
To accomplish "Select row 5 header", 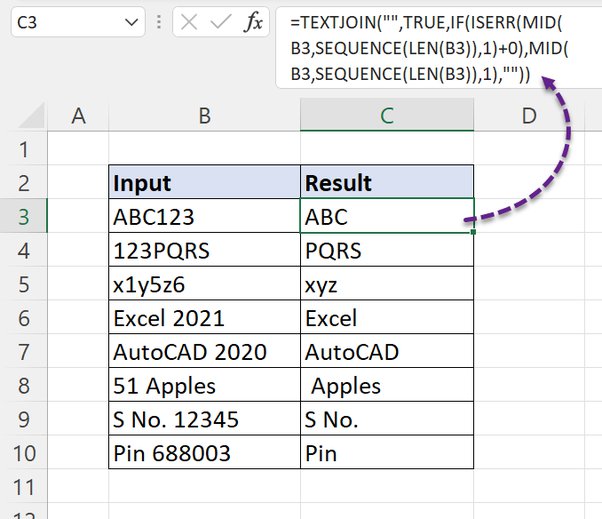I will coord(24,284).
